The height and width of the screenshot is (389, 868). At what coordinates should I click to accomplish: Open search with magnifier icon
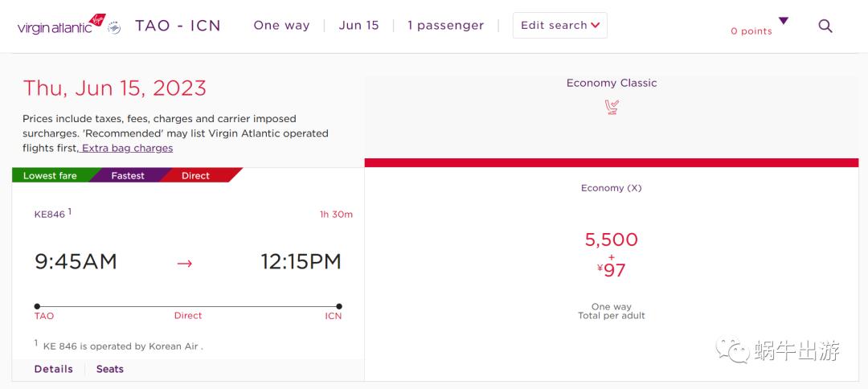(825, 26)
